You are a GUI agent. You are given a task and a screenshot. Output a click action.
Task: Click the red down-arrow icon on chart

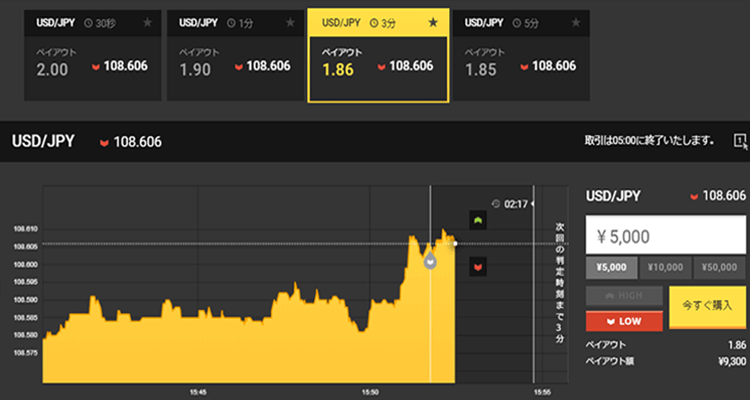[x=478, y=267]
